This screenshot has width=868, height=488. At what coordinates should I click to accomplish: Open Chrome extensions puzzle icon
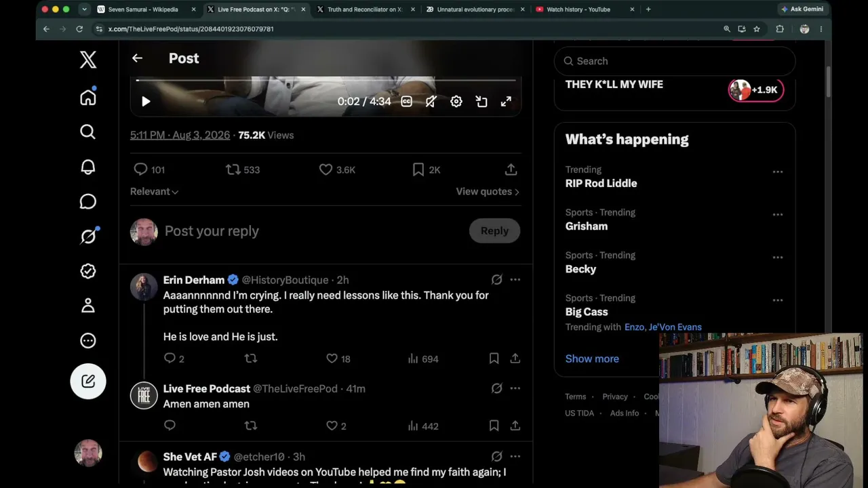tap(780, 29)
